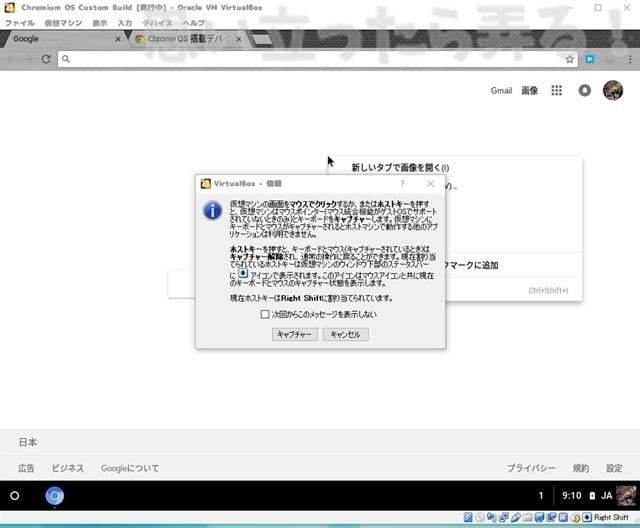Open the ヘルプ menu
Viewport: 640px width, 528px height.
point(193,23)
